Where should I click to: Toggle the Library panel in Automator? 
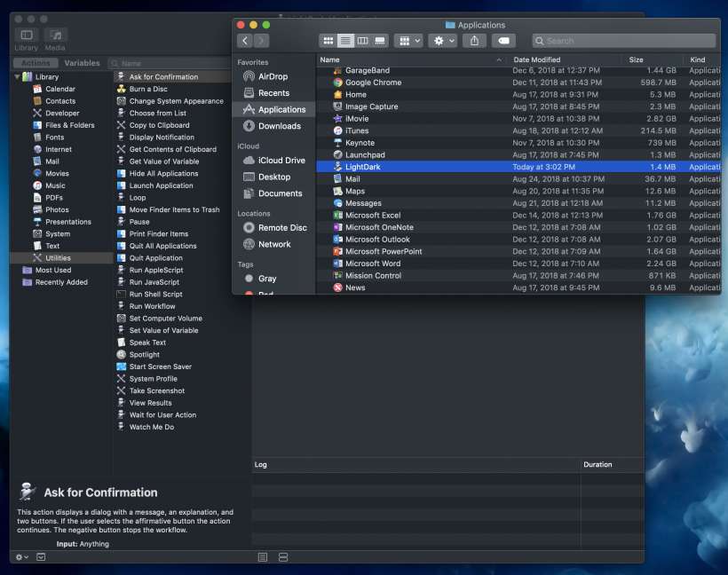pos(26,36)
